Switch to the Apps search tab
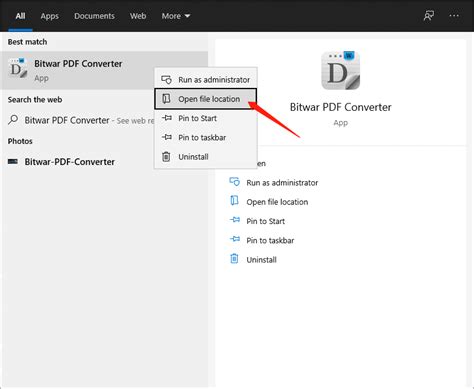474x389 pixels. (50, 16)
